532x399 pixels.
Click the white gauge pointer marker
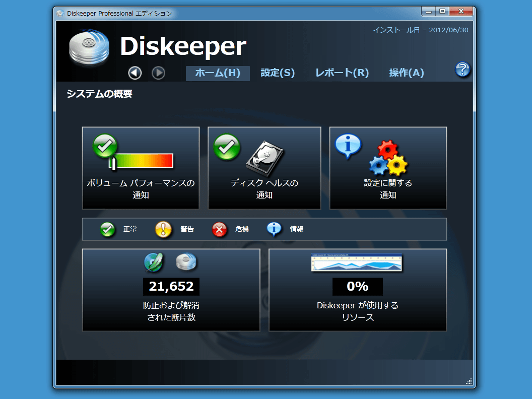[113, 163]
